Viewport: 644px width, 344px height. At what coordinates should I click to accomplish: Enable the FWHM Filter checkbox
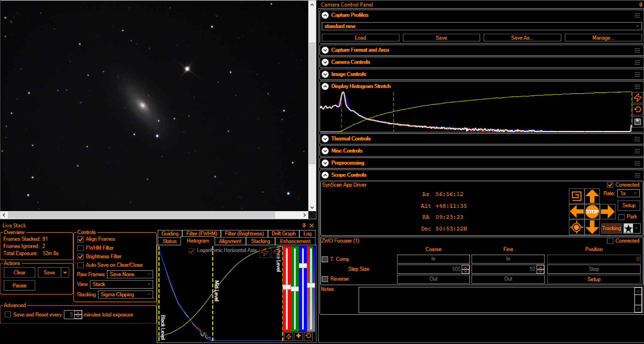pos(80,248)
